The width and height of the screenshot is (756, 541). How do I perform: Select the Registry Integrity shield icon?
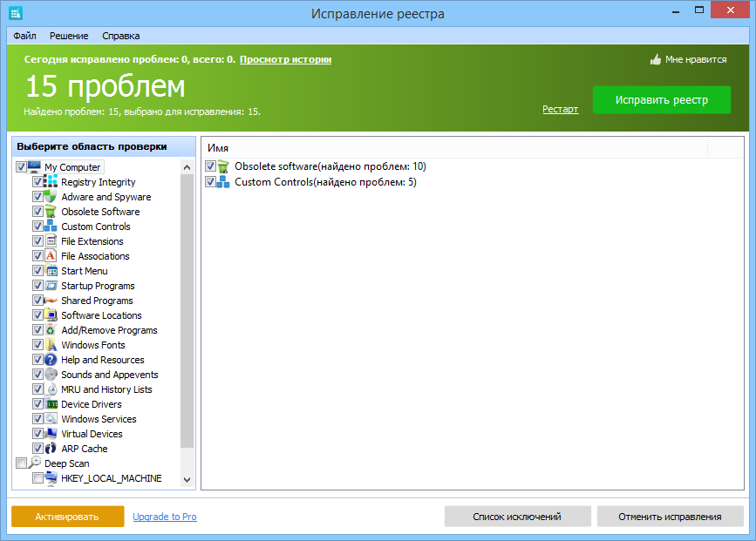coord(49,182)
